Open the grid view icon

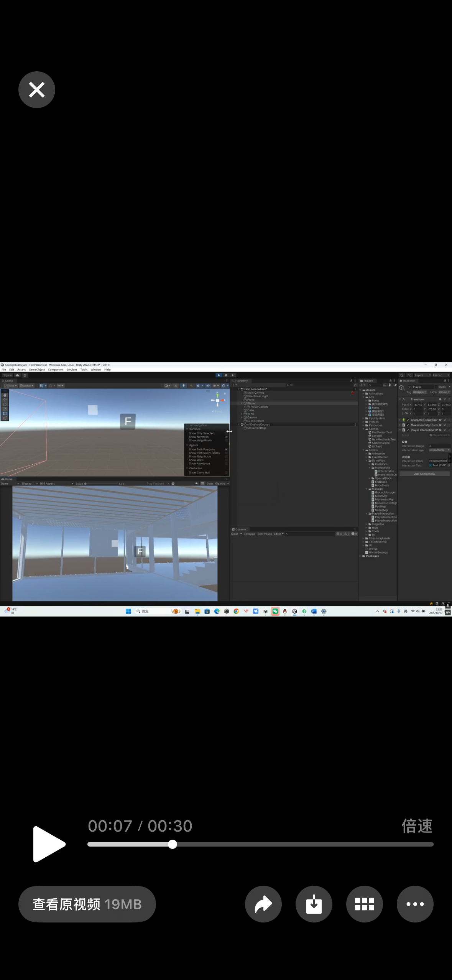point(365,904)
